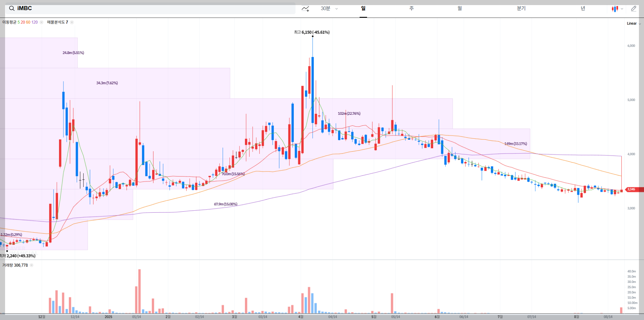Select the 분기 quarterly view

[521, 8]
